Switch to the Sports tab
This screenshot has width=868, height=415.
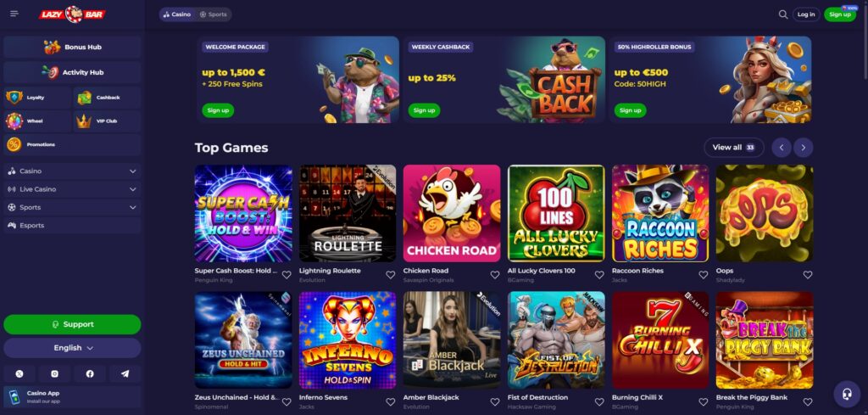pyautogui.click(x=213, y=14)
